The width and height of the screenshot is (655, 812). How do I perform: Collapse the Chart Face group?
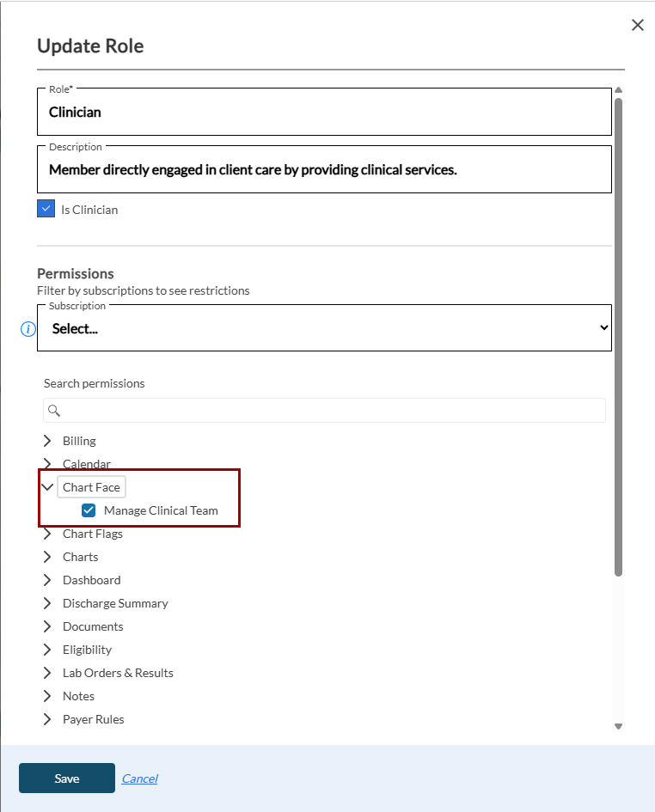point(47,487)
